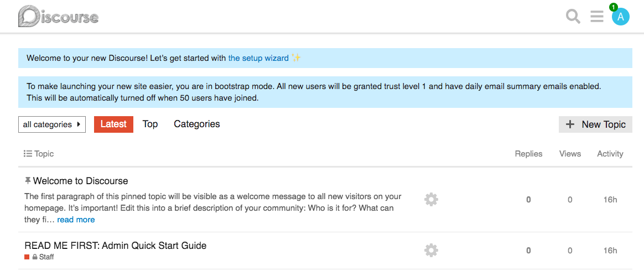
Task: Click the pin icon beside Welcome to Discourse
Action: coord(28,181)
